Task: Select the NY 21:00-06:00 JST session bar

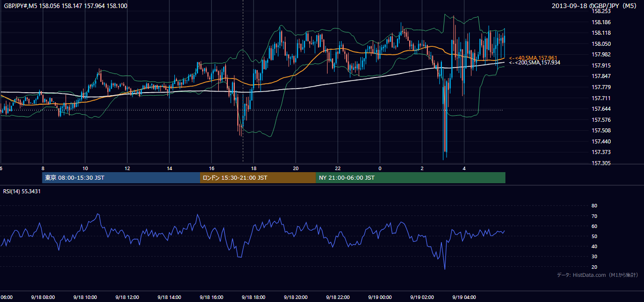Action: point(411,178)
